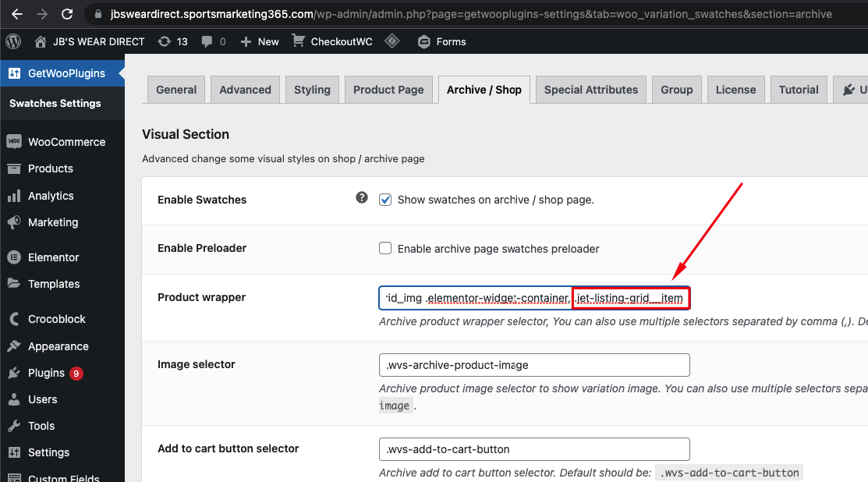Click the browser forward arrow
Screen dimensions: 868x482
point(42,14)
